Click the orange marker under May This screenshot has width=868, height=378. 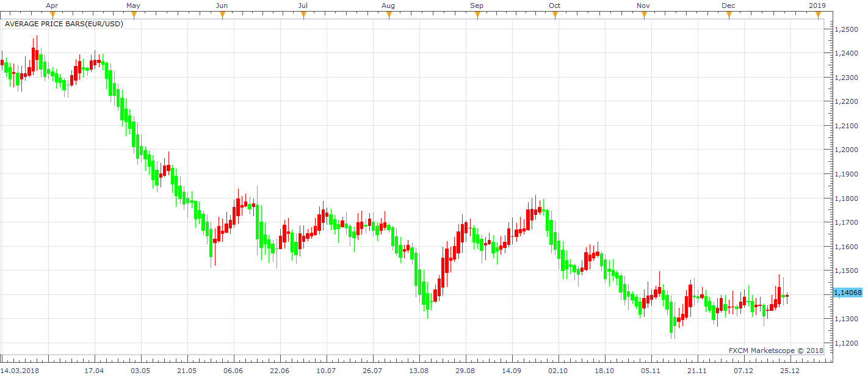pyautogui.click(x=133, y=15)
